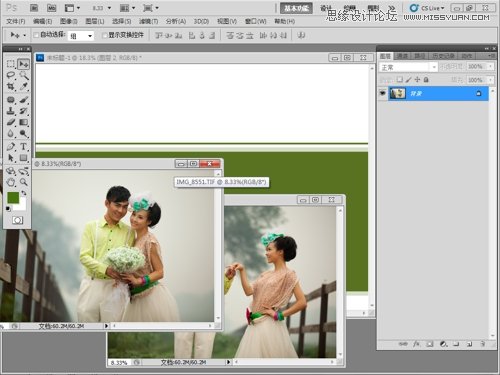500x375 pixels.
Task: Create a new layer from the panel bottom
Action: (x=469, y=344)
